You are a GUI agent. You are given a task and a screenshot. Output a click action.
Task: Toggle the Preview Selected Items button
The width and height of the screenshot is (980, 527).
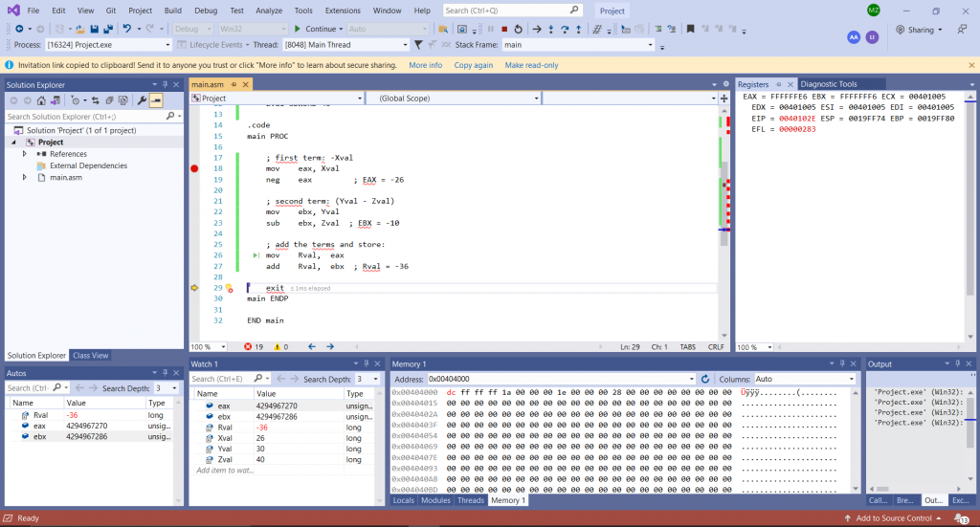[x=156, y=100]
